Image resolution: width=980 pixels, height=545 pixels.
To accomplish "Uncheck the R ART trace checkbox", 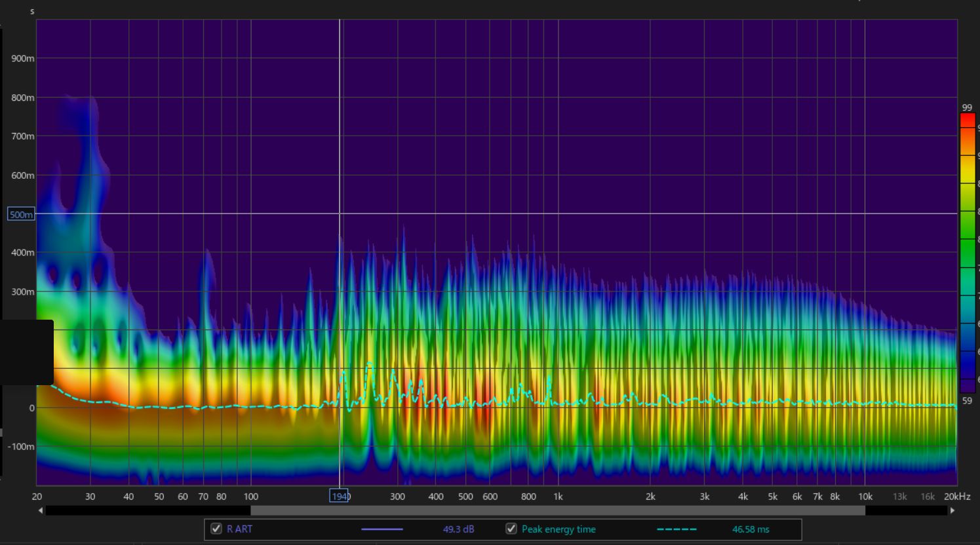I will tap(216, 529).
